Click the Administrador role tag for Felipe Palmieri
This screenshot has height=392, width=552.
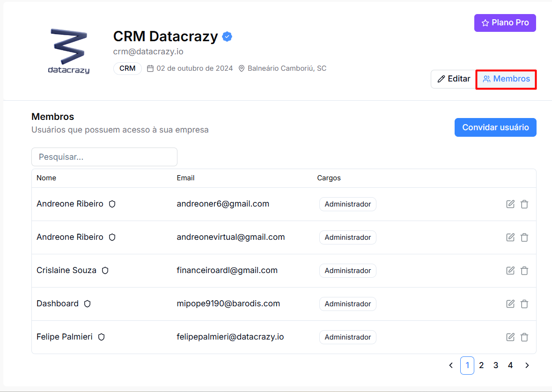click(x=347, y=337)
